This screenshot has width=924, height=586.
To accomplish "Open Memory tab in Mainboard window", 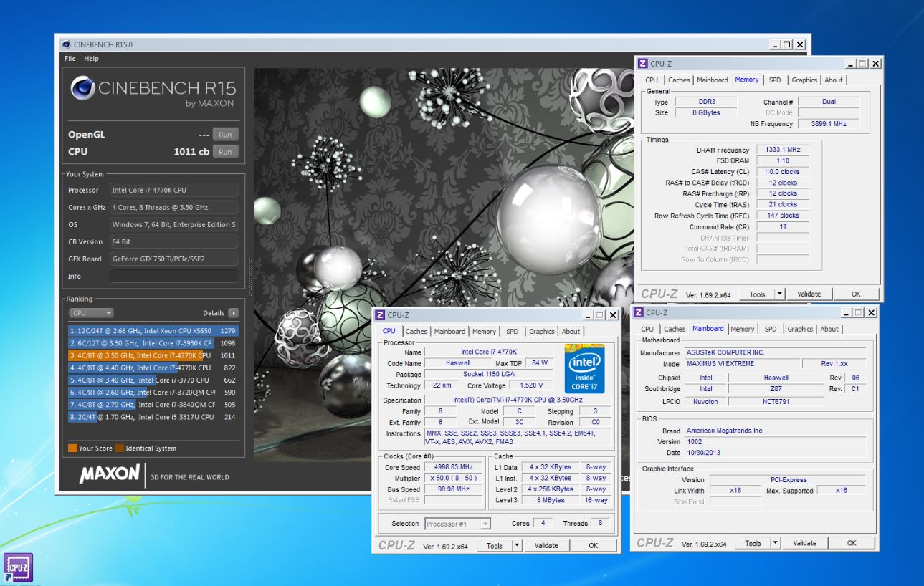I will [742, 329].
